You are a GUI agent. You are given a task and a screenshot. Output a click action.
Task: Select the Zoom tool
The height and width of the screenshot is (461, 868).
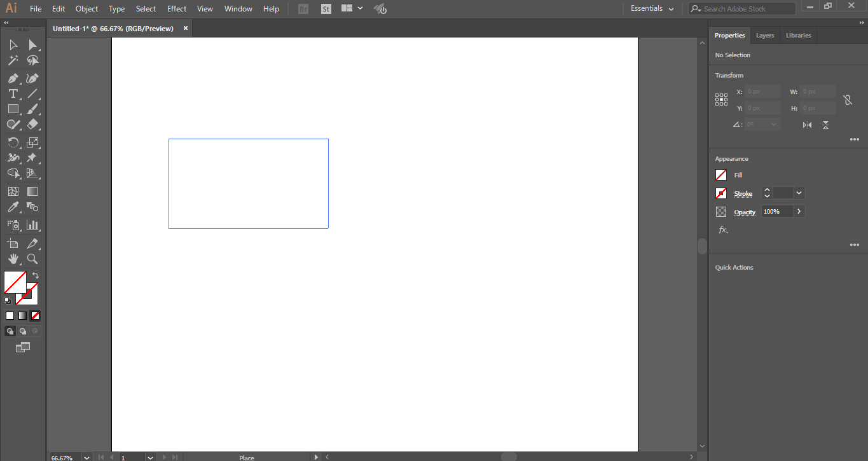pos(31,259)
